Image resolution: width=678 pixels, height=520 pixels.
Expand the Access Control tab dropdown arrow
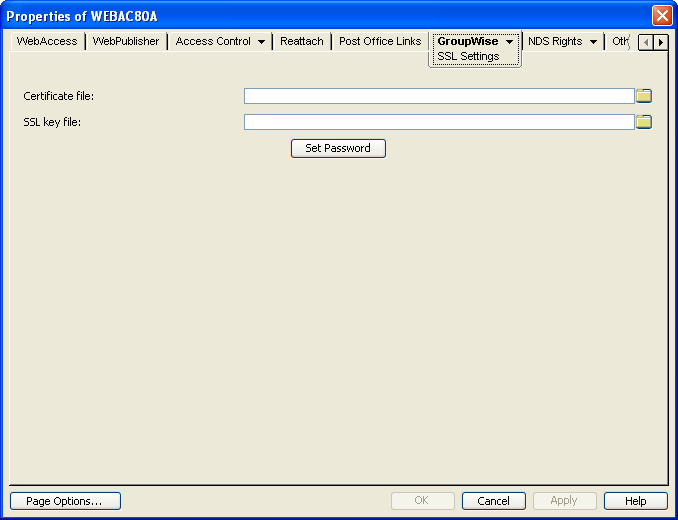262,42
